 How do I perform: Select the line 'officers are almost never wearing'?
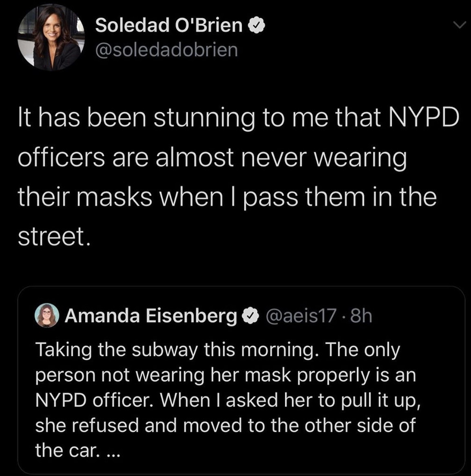(212, 157)
